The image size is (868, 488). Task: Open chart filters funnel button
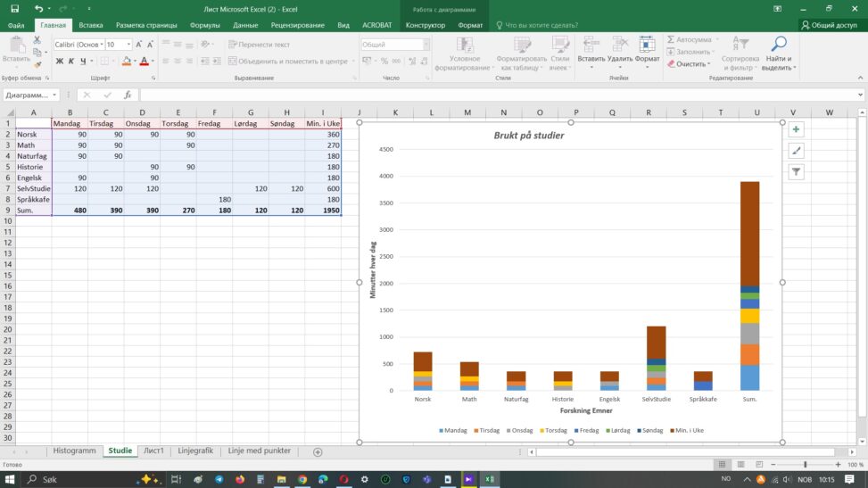click(796, 171)
